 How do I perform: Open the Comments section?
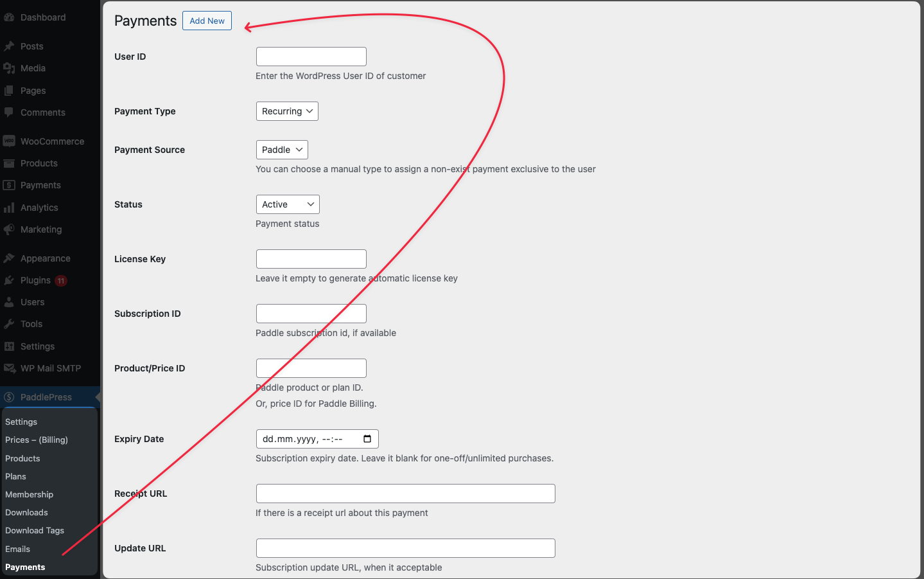click(x=42, y=112)
